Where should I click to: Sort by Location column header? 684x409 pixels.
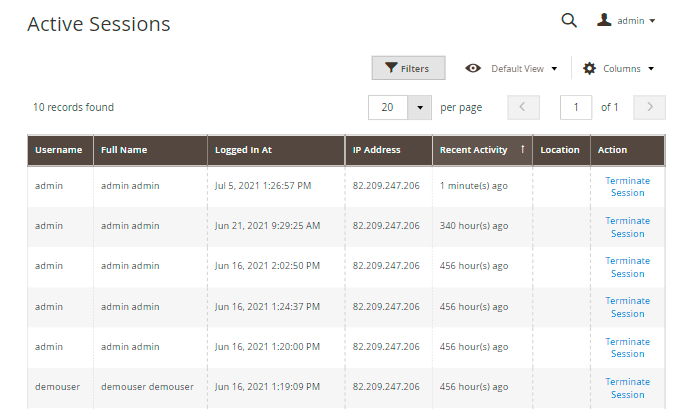coord(560,150)
